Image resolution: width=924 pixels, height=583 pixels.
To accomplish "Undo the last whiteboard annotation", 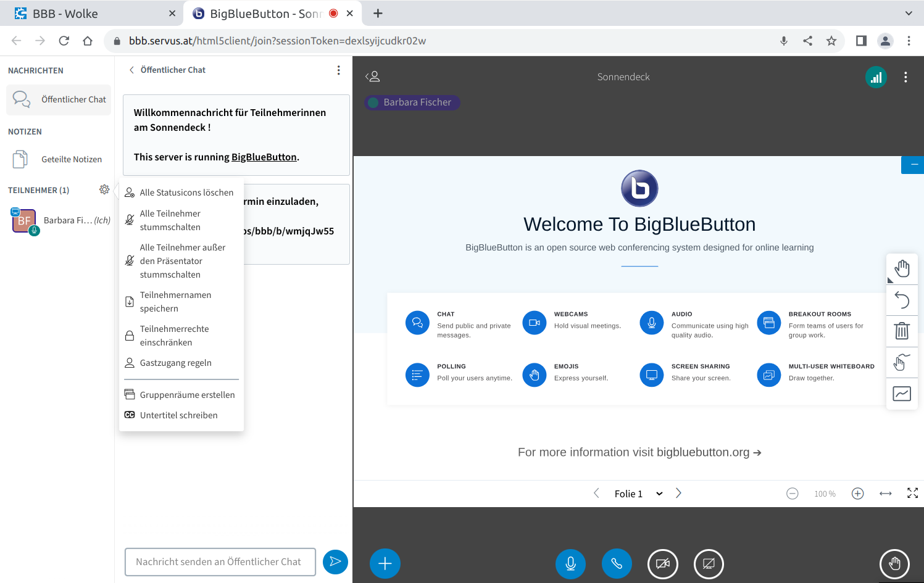I will click(902, 300).
